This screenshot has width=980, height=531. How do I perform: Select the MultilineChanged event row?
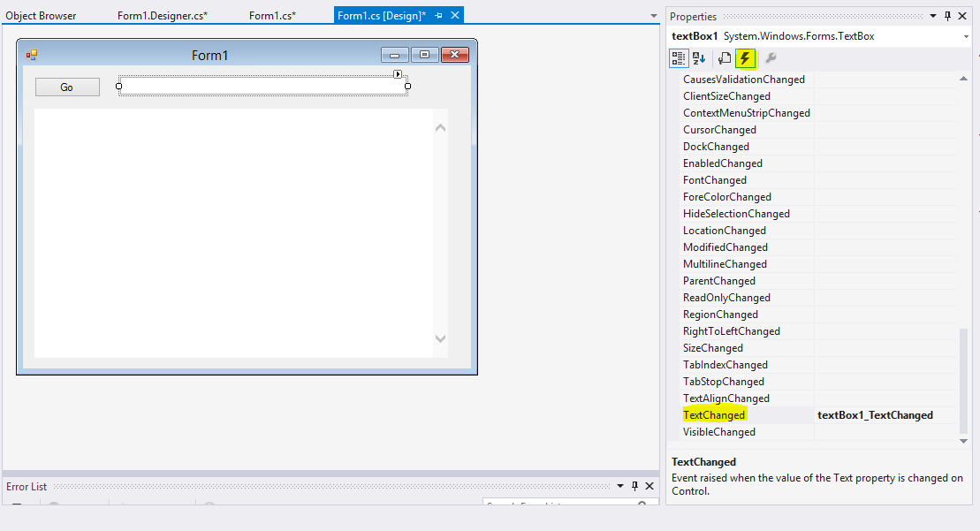point(725,263)
